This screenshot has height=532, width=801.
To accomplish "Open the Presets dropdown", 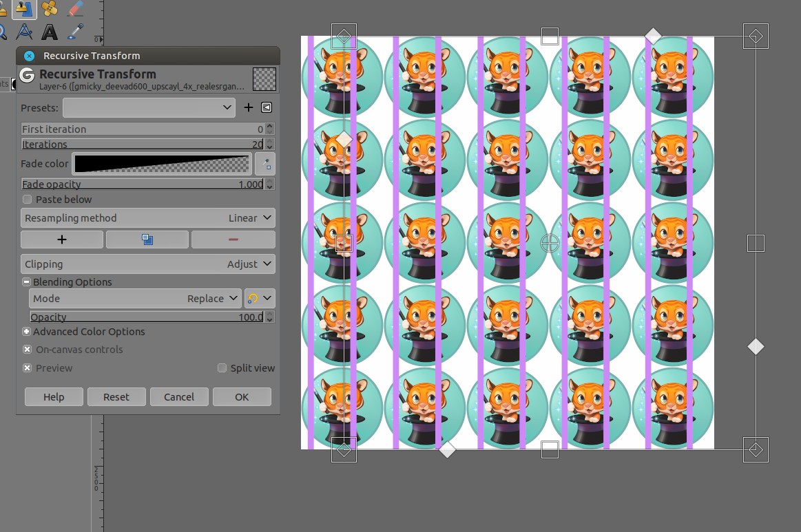I will click(149, 108).
